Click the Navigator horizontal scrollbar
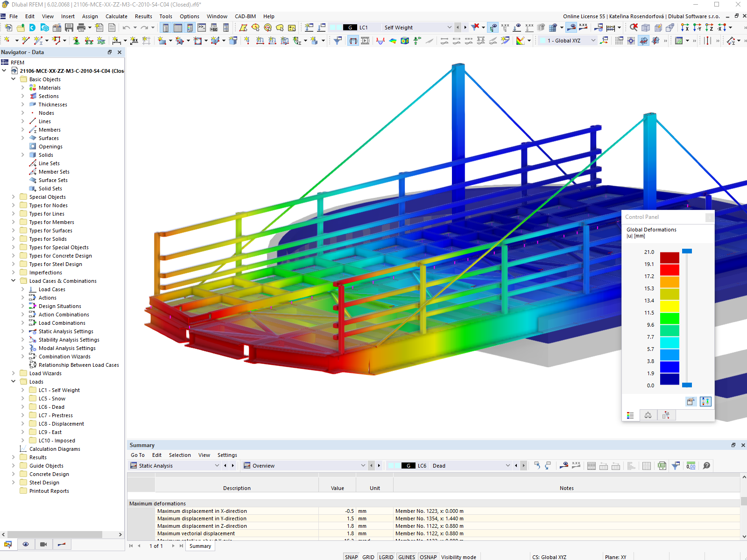 pyautogui.click(x=55, y=534)
